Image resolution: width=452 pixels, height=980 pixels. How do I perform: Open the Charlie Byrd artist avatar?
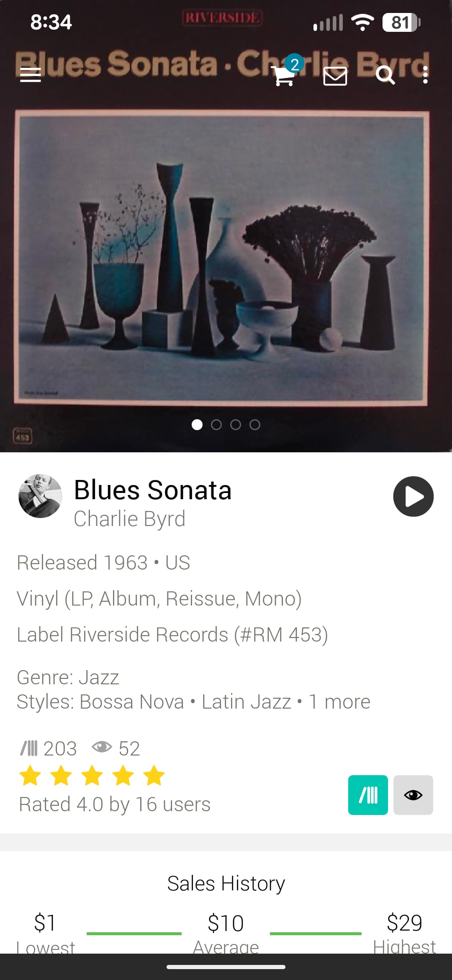tap(40, 496)
